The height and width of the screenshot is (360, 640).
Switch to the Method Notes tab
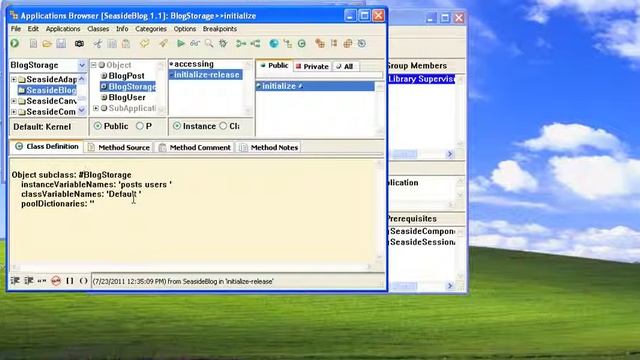pyautogui.click(x=269, y=147)
